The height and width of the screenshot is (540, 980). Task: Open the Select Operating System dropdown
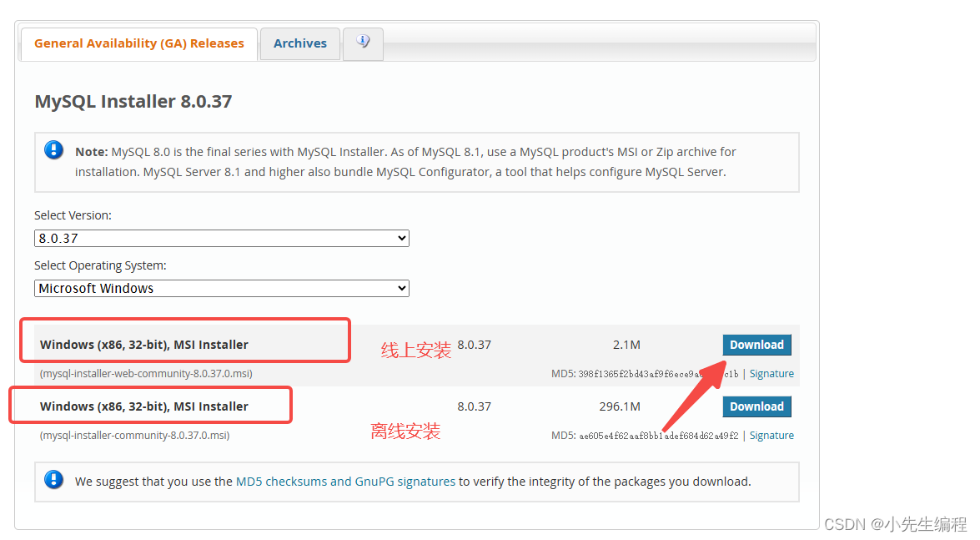pos(221,288)
